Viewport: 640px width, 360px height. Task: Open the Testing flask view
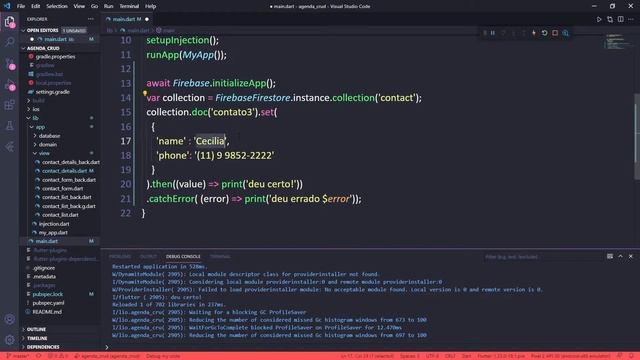tap(9, 126)
